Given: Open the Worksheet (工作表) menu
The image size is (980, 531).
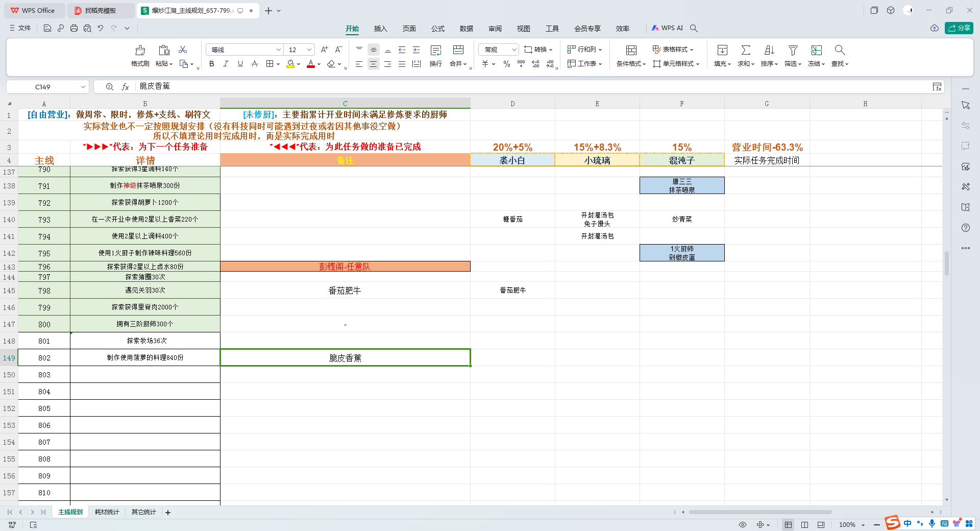Looking at the screenshot, I should coord(585,64).
